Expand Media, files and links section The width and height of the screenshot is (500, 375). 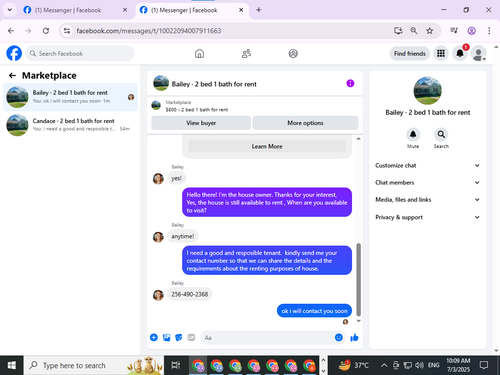coord(427,200)
